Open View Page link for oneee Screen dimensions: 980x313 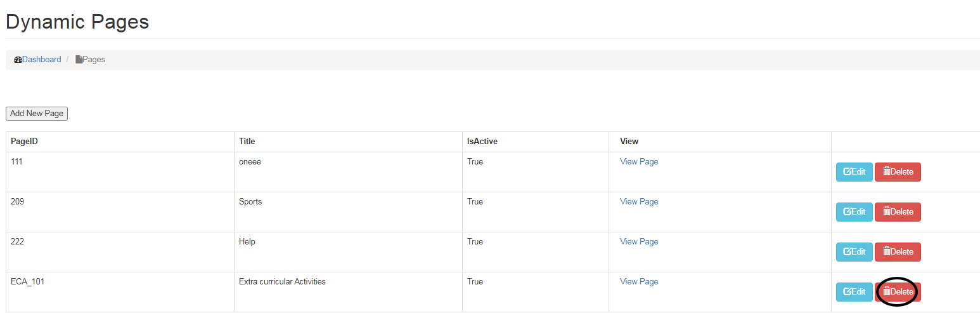(639, 162)
